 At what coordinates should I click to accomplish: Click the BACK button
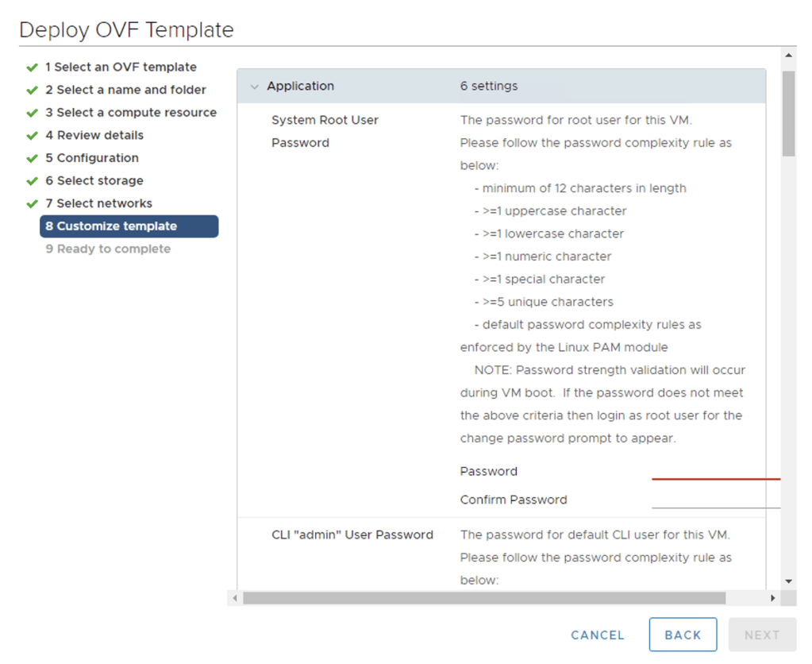(683, 635)
